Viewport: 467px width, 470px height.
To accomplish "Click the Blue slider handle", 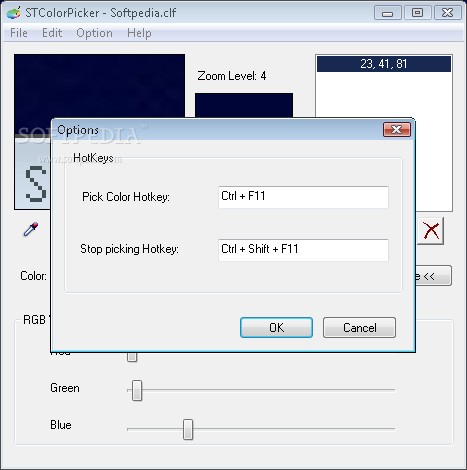I will pos(188,429).
